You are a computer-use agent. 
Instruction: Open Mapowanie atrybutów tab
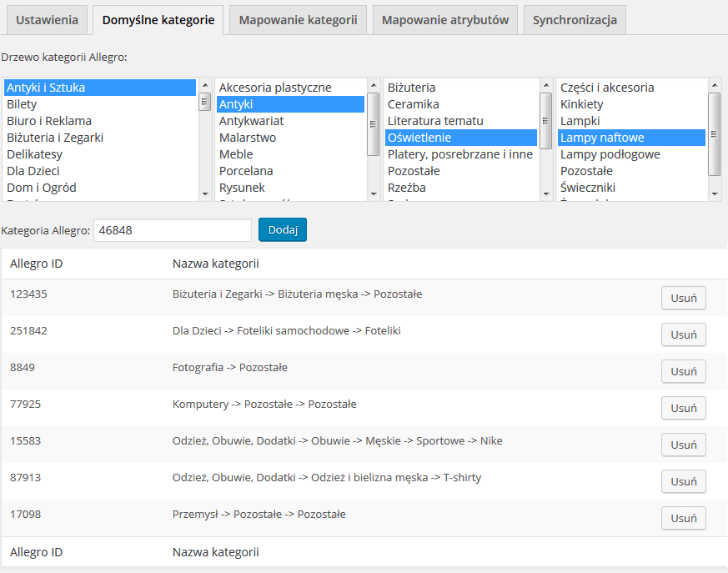pyautogui.click(x=445, y=20)
